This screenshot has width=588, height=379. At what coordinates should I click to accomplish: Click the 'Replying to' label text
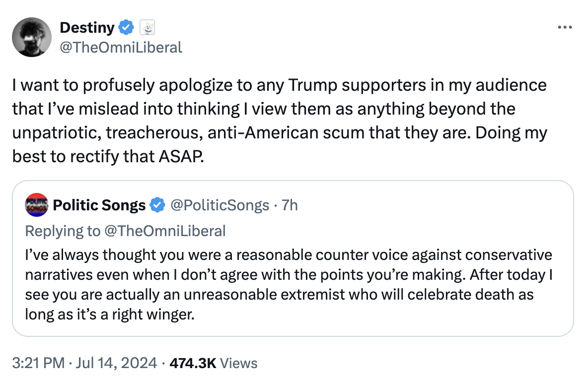63,231
